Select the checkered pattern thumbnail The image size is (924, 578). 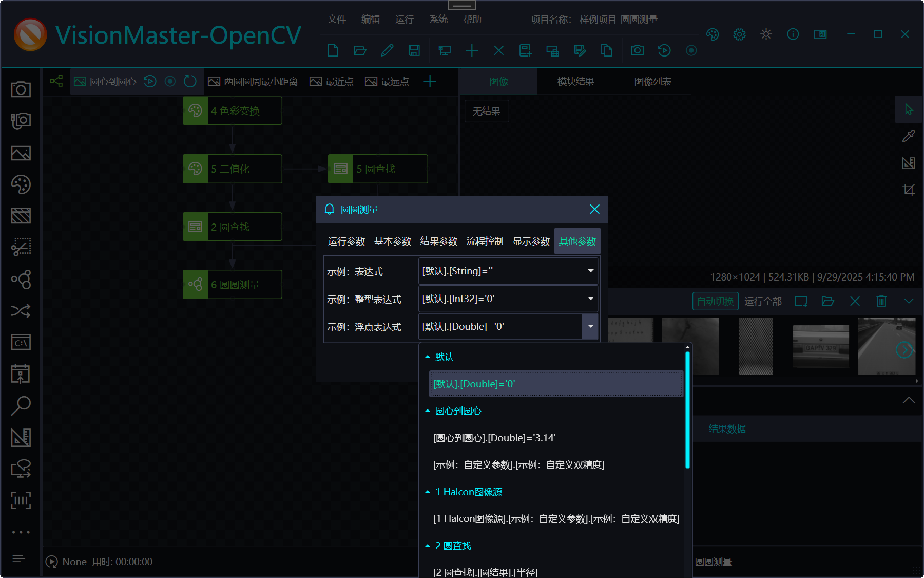coord(755,346)
